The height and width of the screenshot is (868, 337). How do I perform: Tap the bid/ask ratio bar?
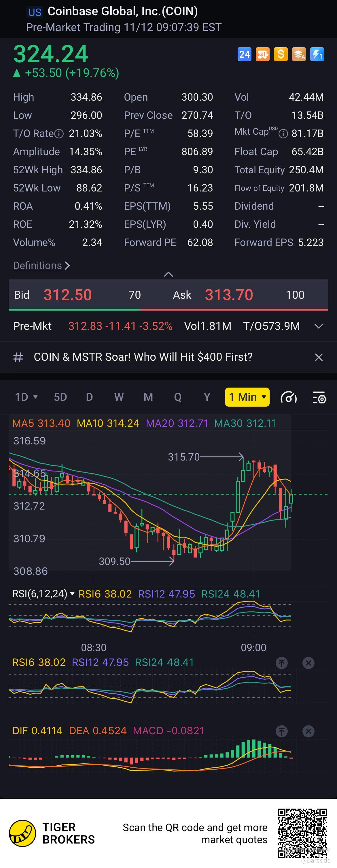pyautogui.click(x=168, y=309)
